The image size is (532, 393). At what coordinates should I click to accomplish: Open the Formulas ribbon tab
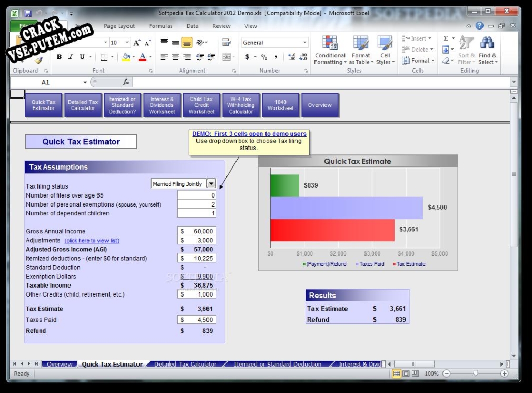coord(161,26)
